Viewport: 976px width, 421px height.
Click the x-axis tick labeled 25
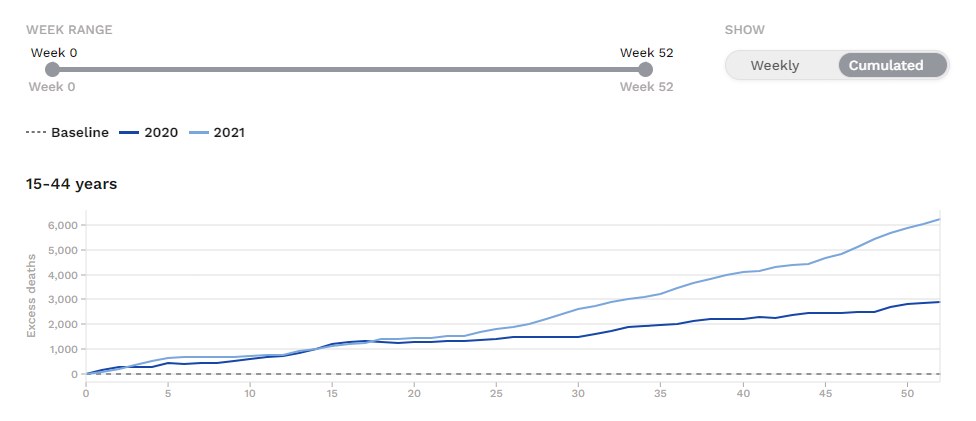(x=497, y=394)
